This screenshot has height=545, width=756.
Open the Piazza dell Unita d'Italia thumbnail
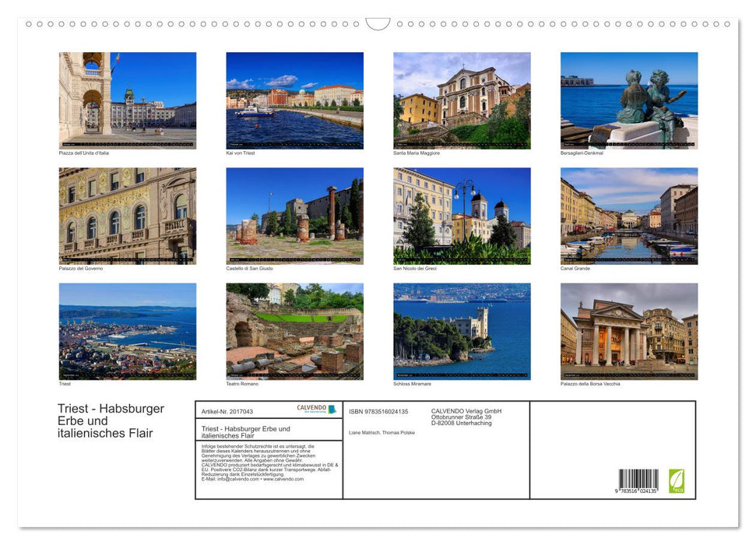click(127, 99)
